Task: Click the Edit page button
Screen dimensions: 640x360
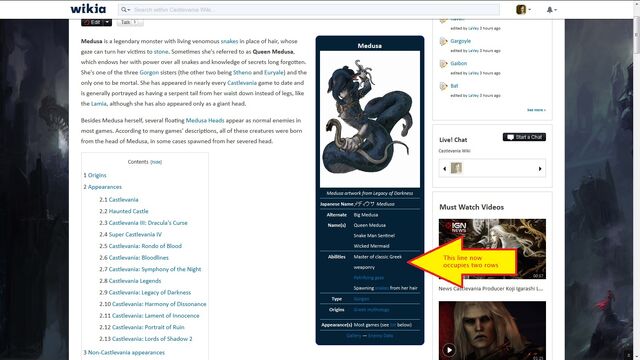Action: click(x=92, y=22)
